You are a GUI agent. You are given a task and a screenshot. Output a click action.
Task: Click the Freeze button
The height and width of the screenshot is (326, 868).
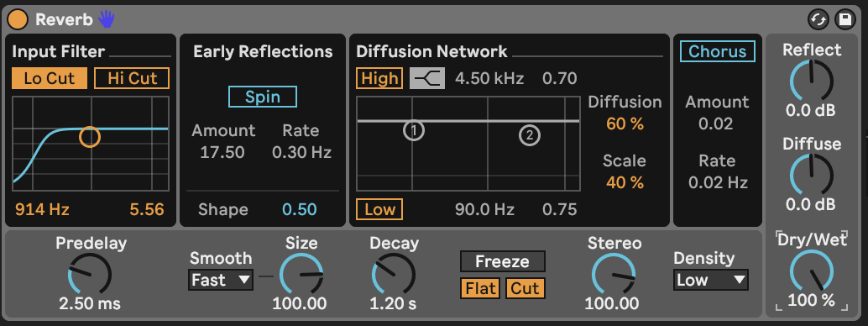pyautogui.click(x=503, y=261)
